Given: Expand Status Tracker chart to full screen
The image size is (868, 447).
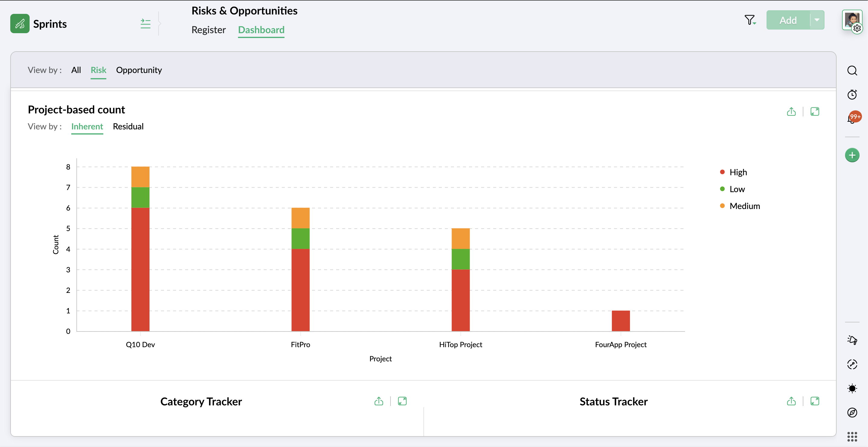Looking at the screenshot, I should tap(815, 401).
